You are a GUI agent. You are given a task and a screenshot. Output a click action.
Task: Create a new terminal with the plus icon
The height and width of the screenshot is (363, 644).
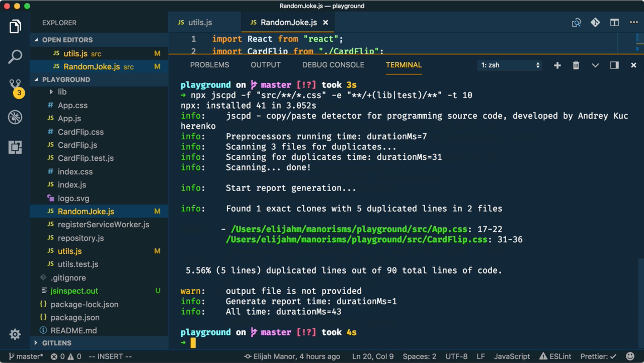point(557,65)
